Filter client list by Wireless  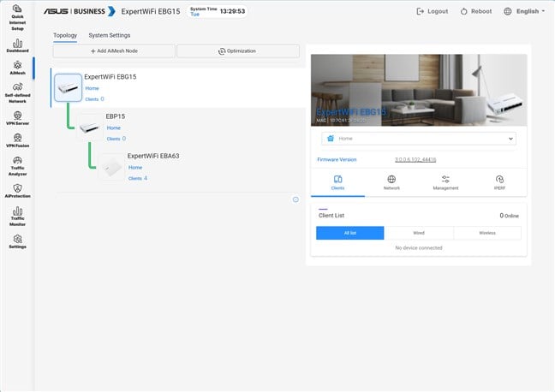point(487,233)
